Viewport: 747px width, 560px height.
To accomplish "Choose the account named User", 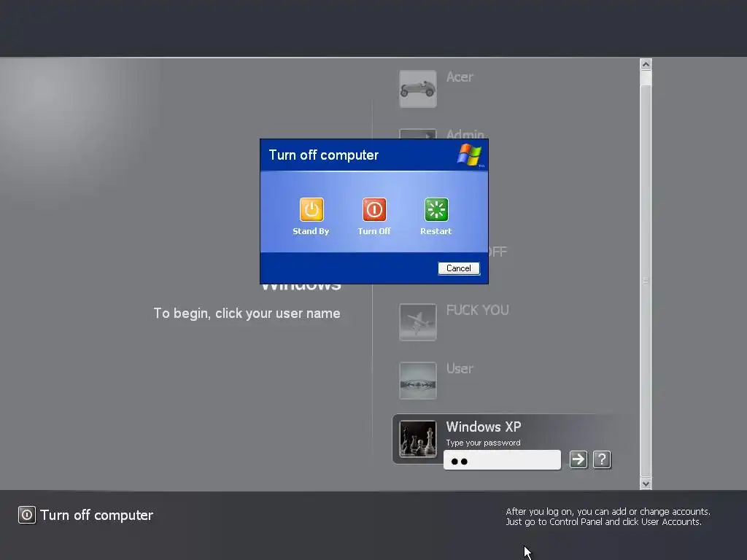I will 460,368.
